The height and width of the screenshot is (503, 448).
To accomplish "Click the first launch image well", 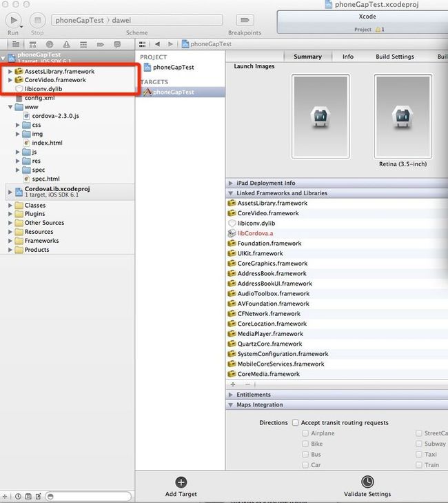I will pos(320,117).
